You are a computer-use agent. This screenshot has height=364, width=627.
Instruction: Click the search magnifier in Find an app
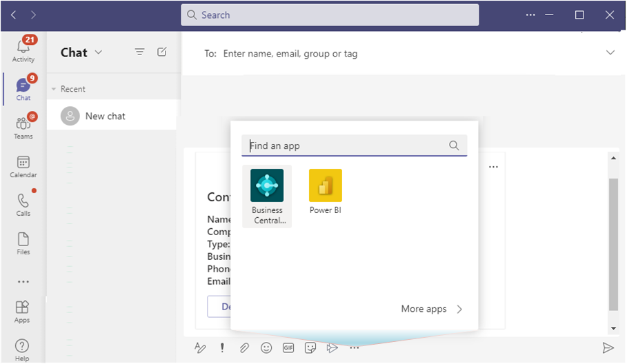(454, 145)
